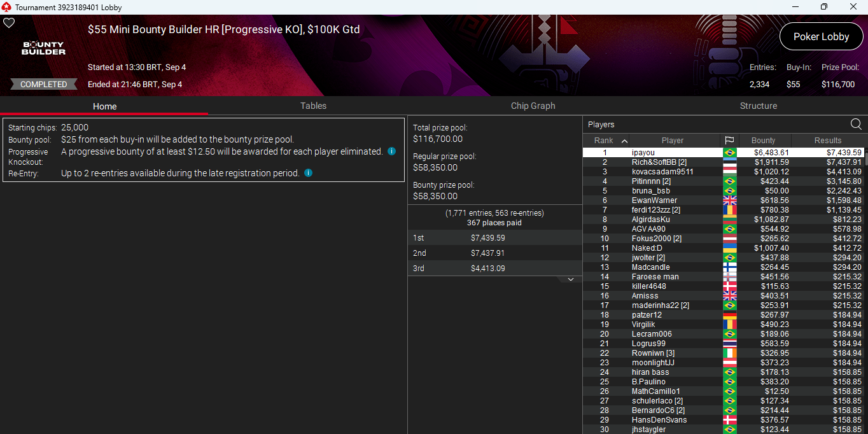Click the heart favorite icon
Viewport: 868px width, 434px height.
coord(9,23)
